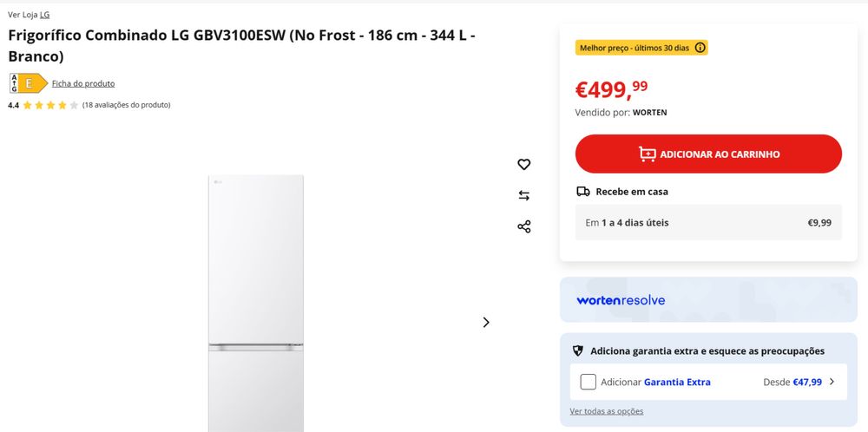This screenshot has height=432, width=868.
Task: Expand Garantia Extra options chevron
Action: coord(832,382)
